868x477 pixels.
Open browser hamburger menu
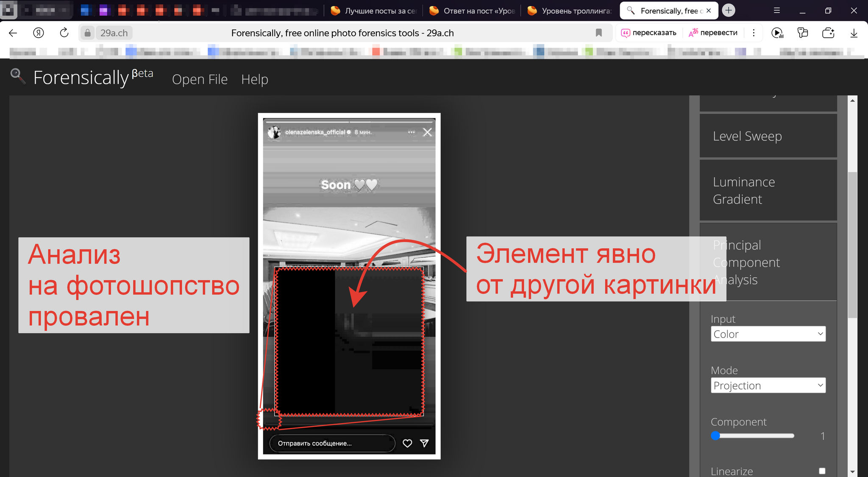coord(776,11)
